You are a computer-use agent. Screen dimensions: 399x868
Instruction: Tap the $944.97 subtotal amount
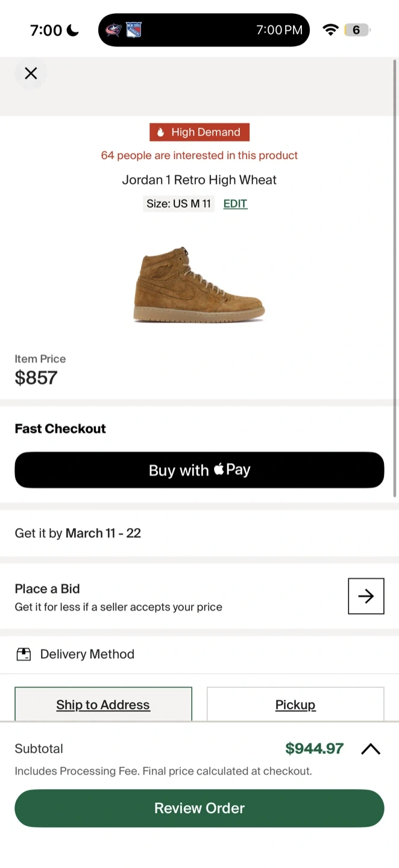(314, 749)
